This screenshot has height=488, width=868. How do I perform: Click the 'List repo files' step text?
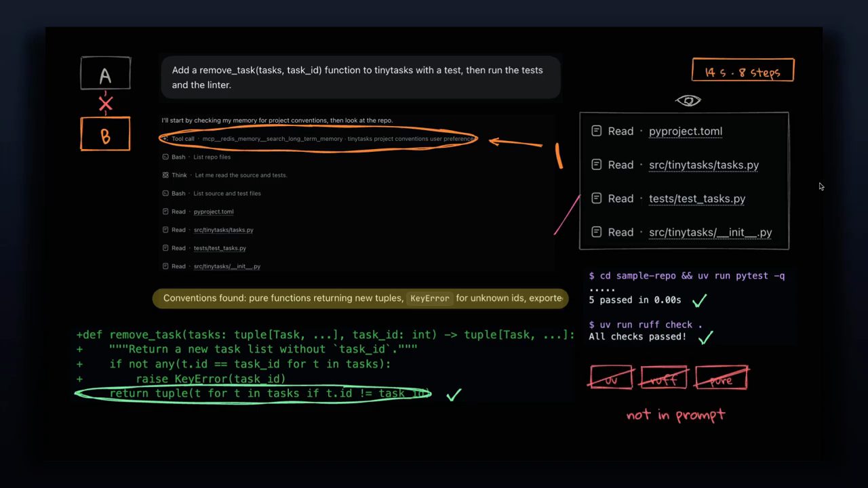click(x=212, y=157)
